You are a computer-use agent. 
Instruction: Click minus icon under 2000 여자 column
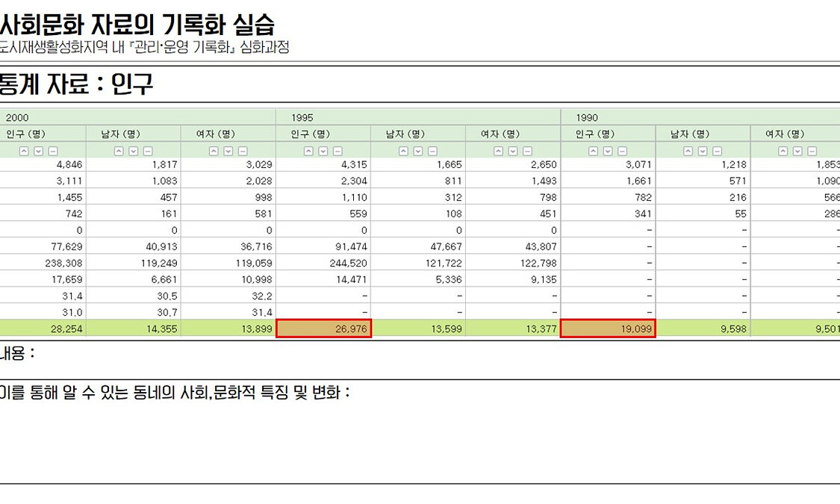click(x=242, y=151)
